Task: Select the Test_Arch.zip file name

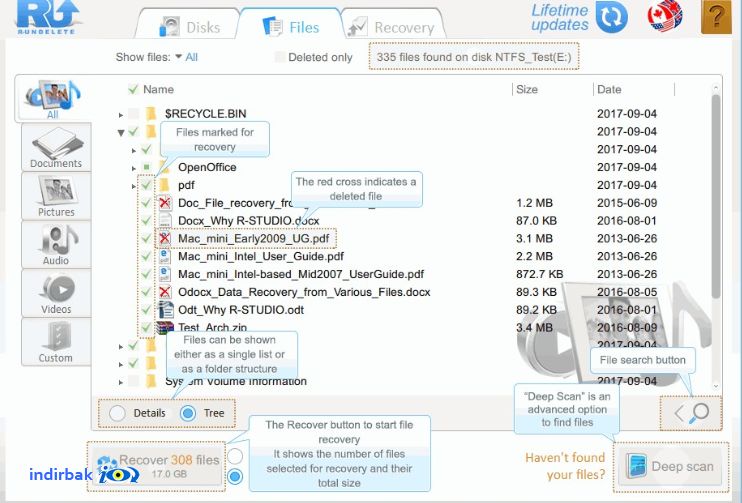Action: click(212, 327)
